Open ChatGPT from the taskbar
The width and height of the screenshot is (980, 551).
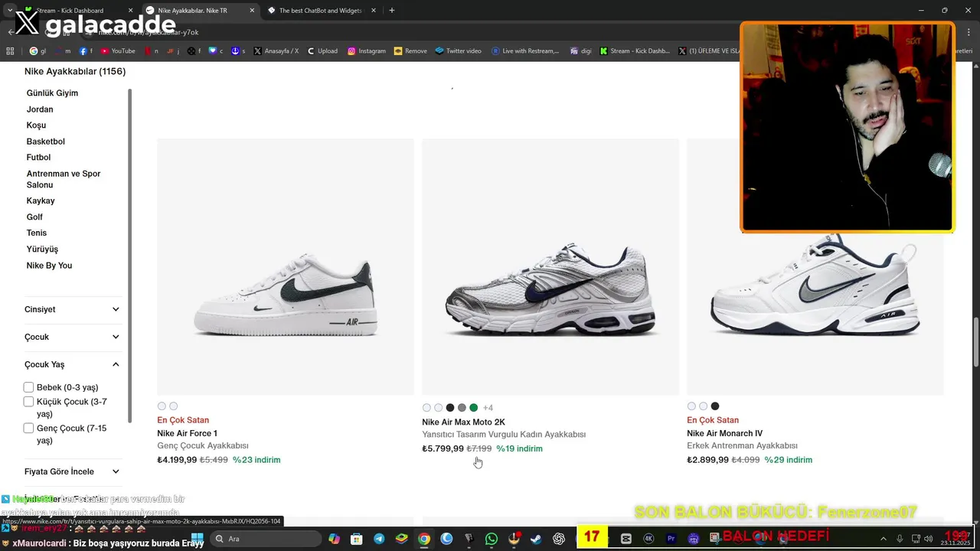click(559, 539)
